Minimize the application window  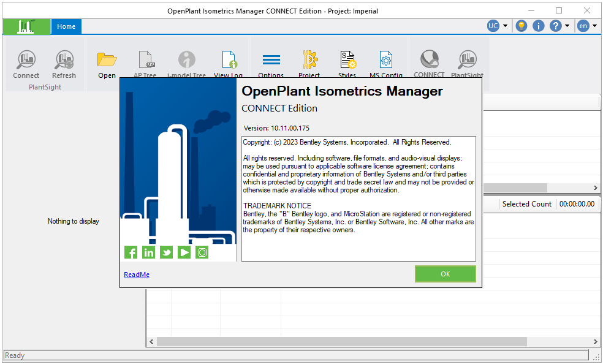click(x=531, y=10)
